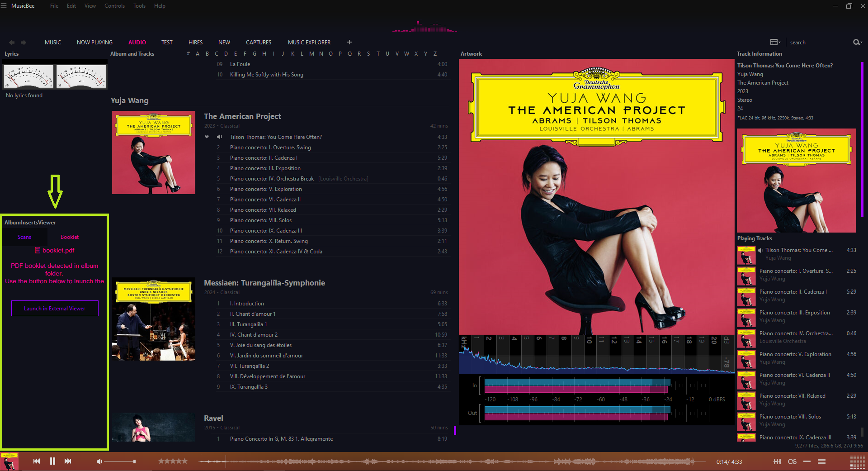Open the Controls menu

[114, 6]
